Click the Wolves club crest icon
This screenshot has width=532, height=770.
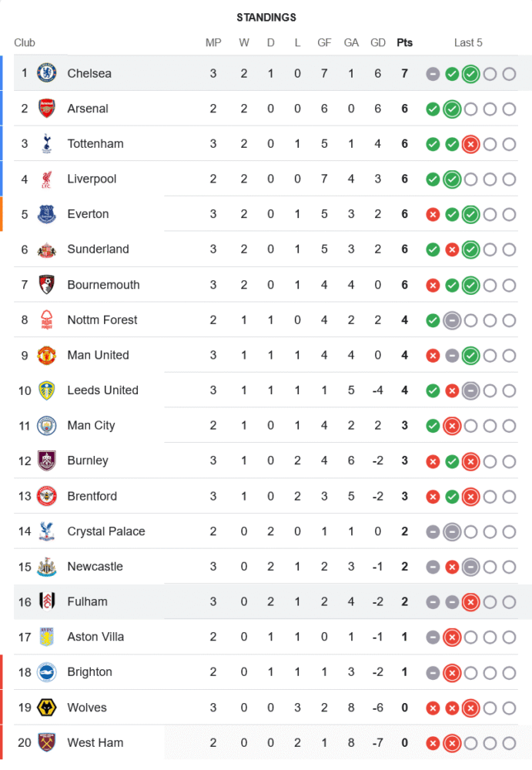click(x=47, y=708)
